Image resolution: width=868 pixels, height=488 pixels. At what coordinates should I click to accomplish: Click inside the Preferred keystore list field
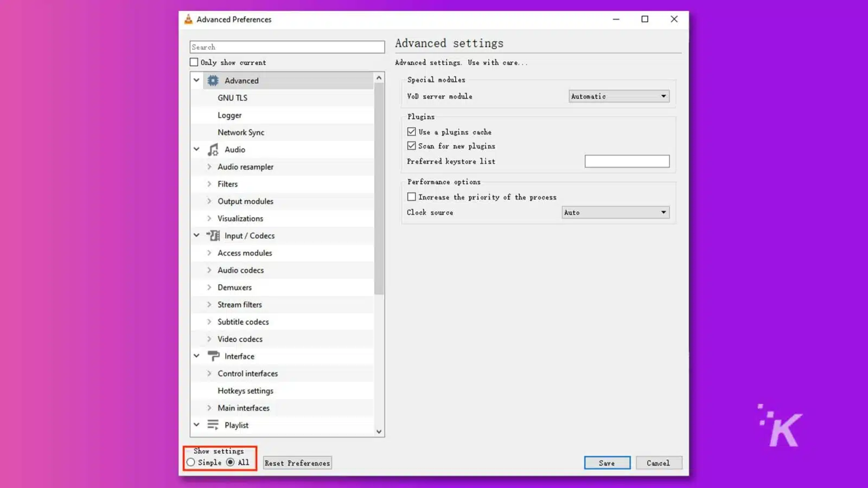pos(627,161)
